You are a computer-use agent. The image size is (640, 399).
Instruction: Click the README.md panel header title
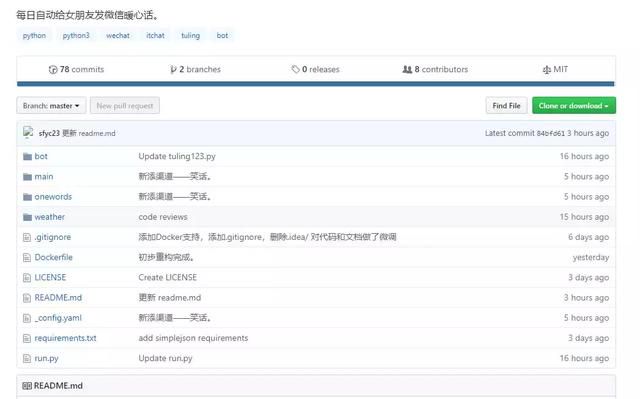pos(58,386)
